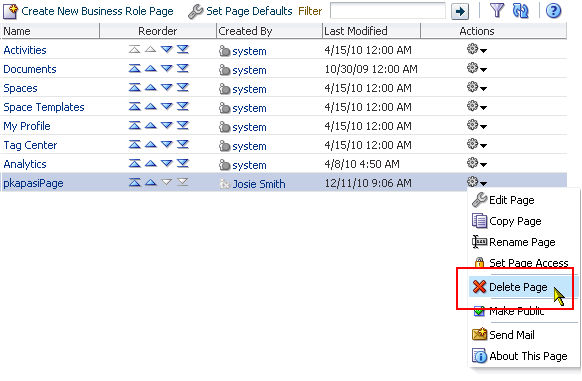Open the Spaces page link
Screen dimensions: 582x381
pos(20,88)
